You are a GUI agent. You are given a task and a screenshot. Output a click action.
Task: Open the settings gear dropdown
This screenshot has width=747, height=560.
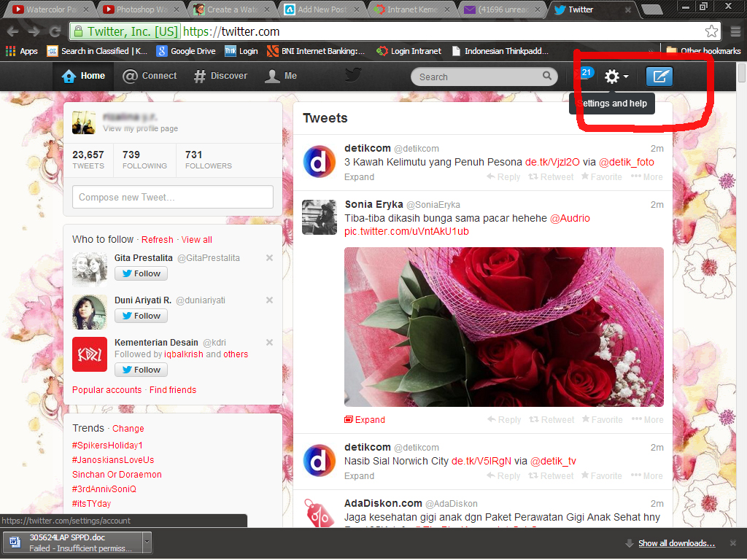pyautogui.click(x=616, y=76)
